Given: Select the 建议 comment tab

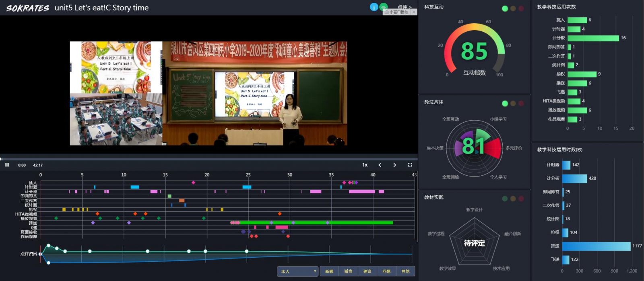Looking at the screenshot, I should pos(367,271).
